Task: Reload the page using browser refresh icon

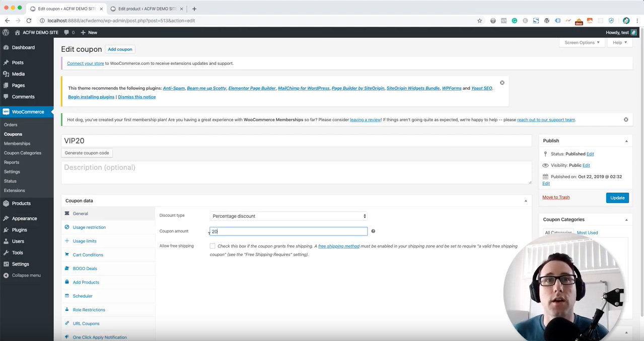Action: (x=29, y=21)
